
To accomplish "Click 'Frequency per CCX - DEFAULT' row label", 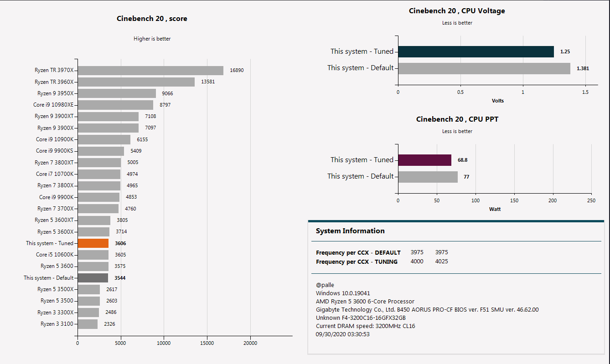I will point(358,252).
